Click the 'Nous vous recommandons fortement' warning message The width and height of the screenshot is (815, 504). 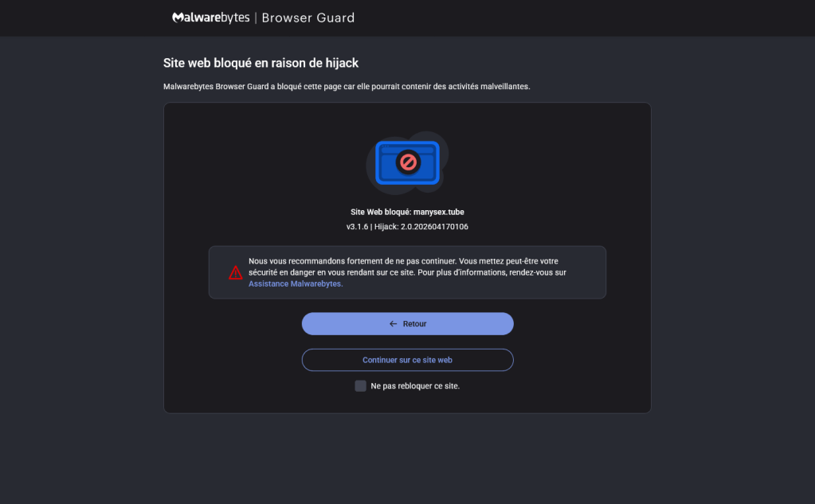(408, 272)
